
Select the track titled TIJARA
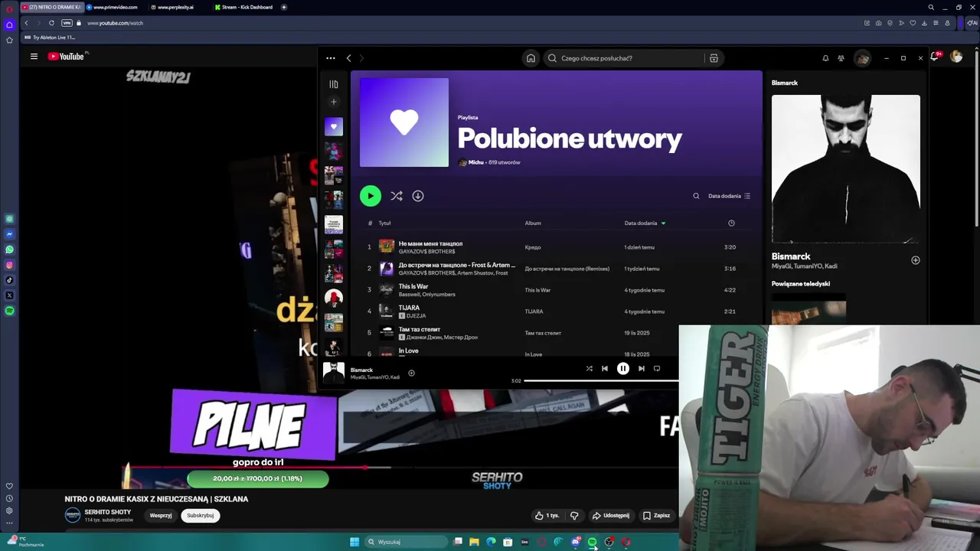point(409,308)
